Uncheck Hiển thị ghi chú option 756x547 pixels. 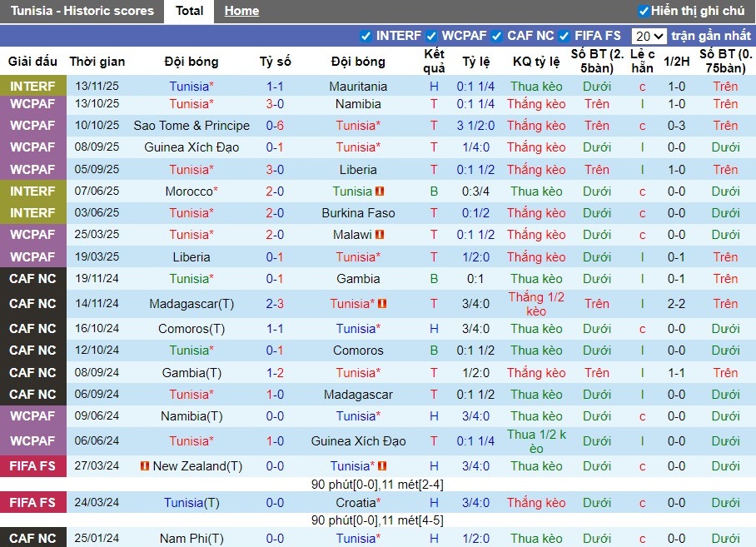[643, 11]
